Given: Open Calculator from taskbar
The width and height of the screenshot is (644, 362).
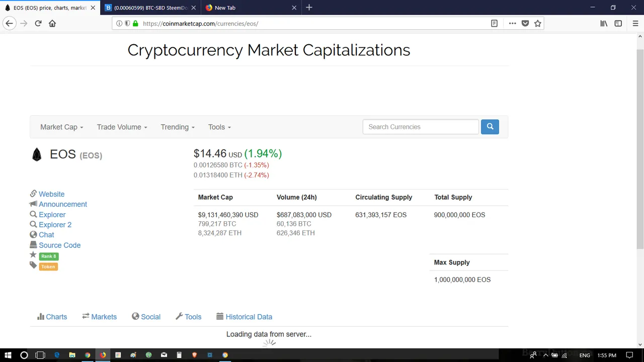Looking at the screenshot, I should coord(179,355).
